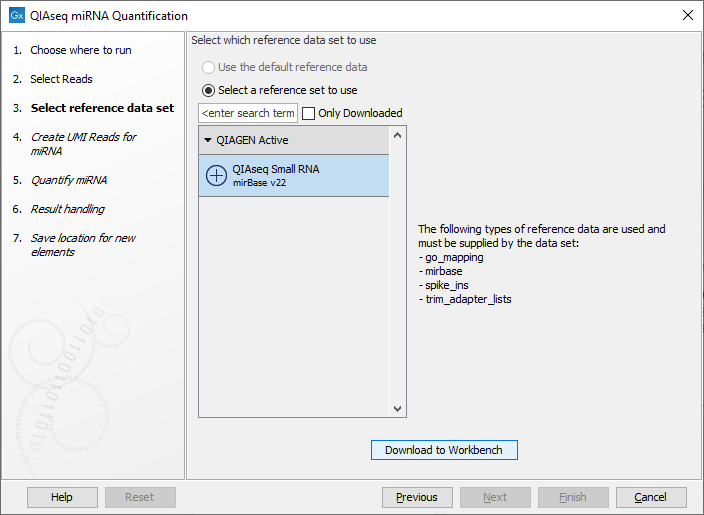
Task: Enable the Only Downloaded checkbox
Action: [309, 113]
